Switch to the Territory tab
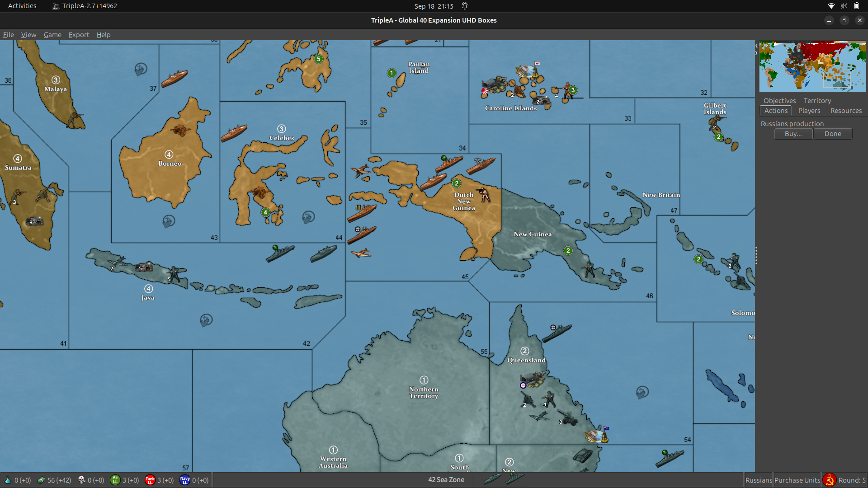 tap(817, 101)
